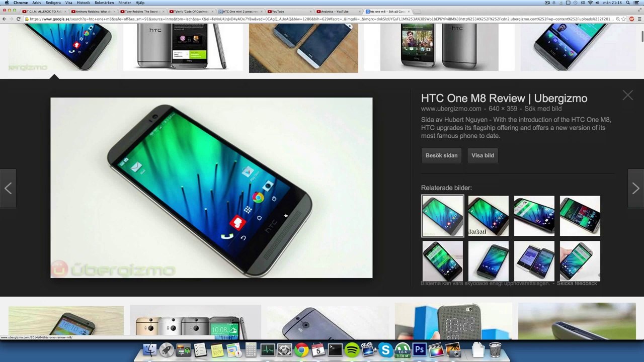This screenshot has width=644, height=362.
Task: Open the www.ubergizmo.com source link
Action: [x=451, y=109]
